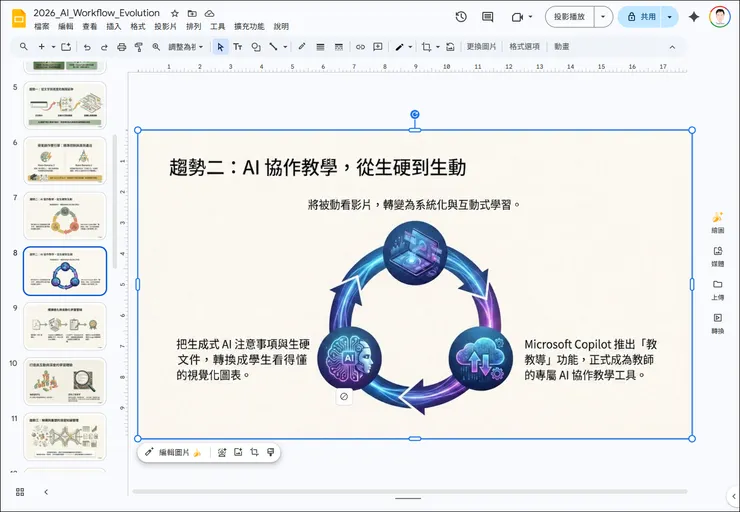Open version history clock icon
The height and width of the screenshot is (512, 740).
pyautogui.click(x=461, y=17)
